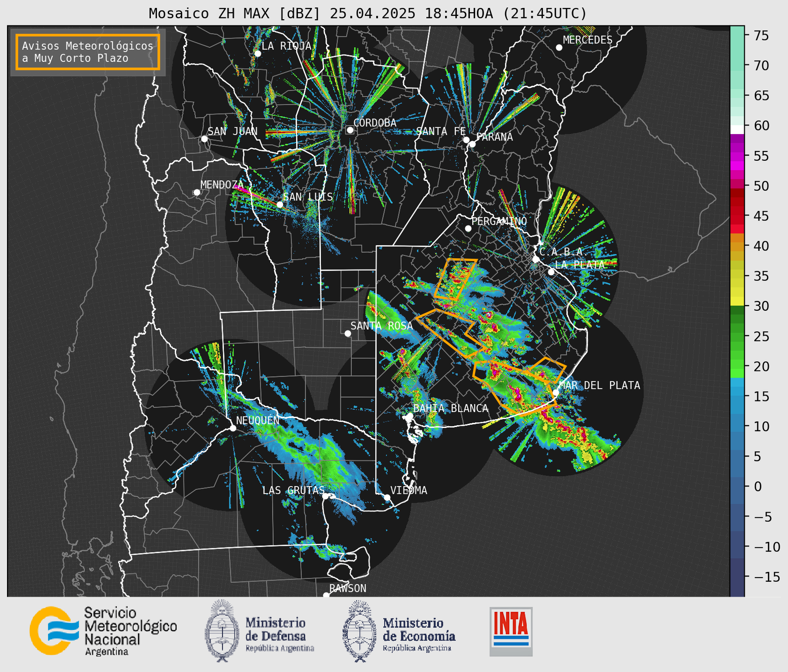Click the INTA logo
788x672 pixels.
pyautogui.click(x=511, y=631)
